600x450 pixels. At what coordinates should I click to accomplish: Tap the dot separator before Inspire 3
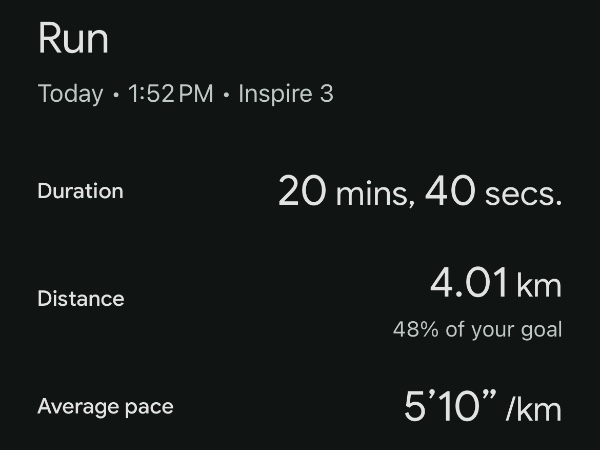[x=226, y=95]
